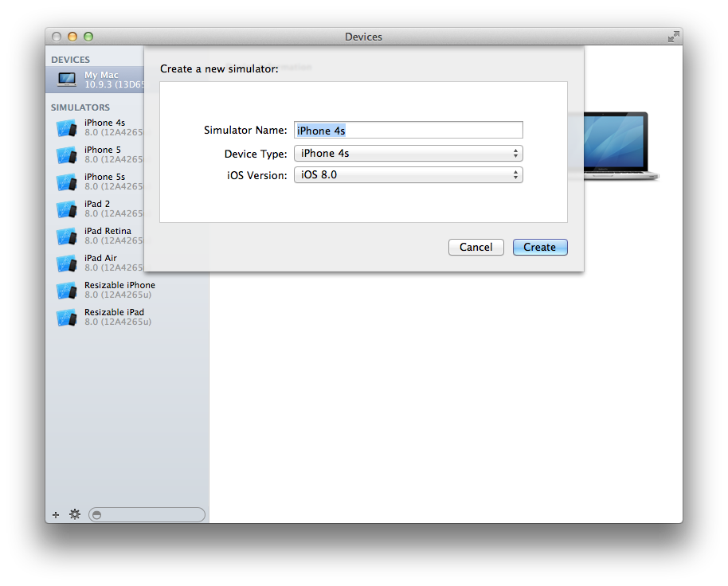This screenshot has width=728, height=586.
Task: Click the iPad Retina simulator icon
Action: pos(67,236)
